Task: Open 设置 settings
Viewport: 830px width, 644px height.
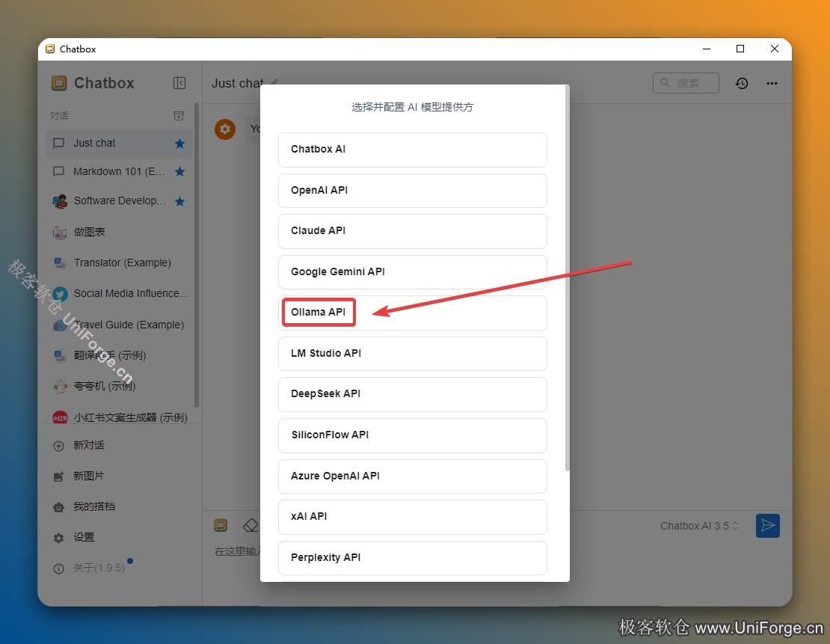Action: (119, 538)
